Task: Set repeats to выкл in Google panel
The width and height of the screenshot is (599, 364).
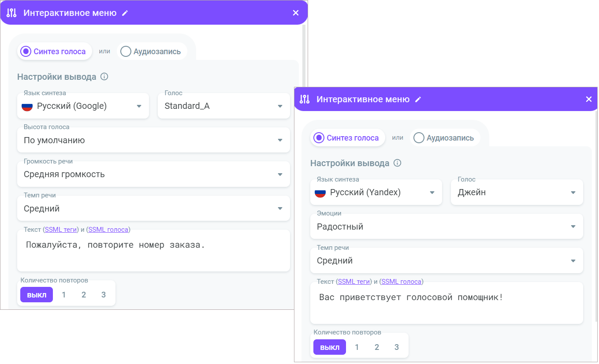Action: (37, 295)
